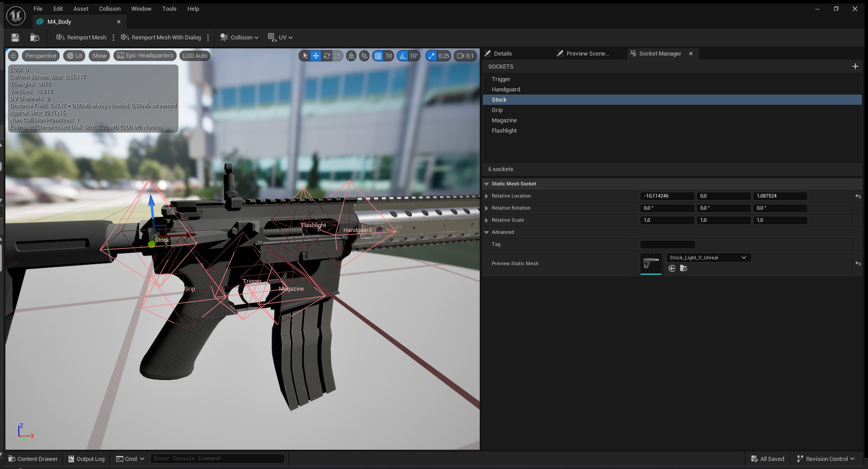Open the Collision menu in menu bar
868x469 pixels.
click(110, 9)
